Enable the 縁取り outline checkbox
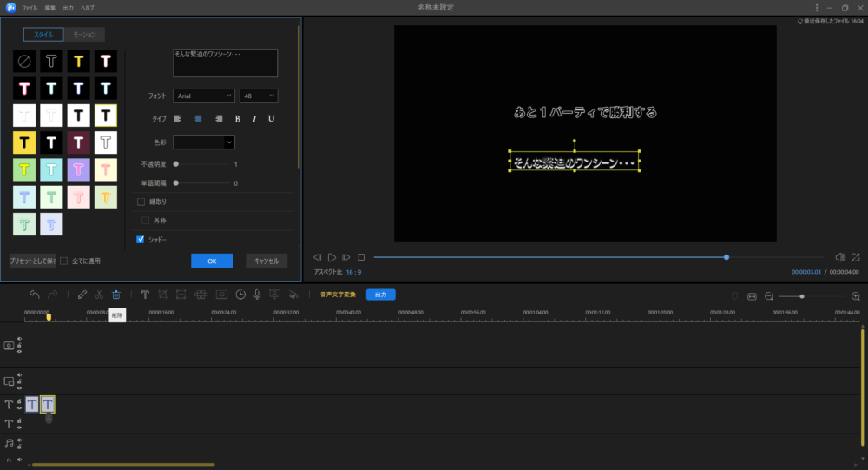 141,202
